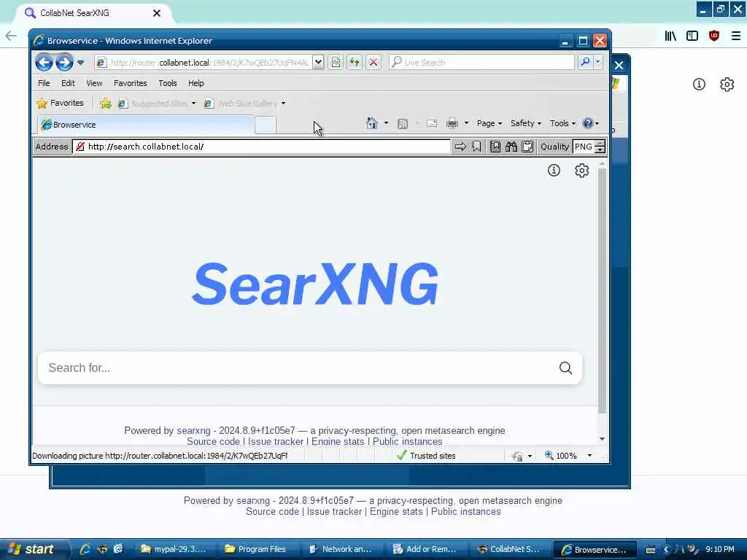Click the IE Stop loading button
Screen dimensions: 747x560
pos(373,63)
